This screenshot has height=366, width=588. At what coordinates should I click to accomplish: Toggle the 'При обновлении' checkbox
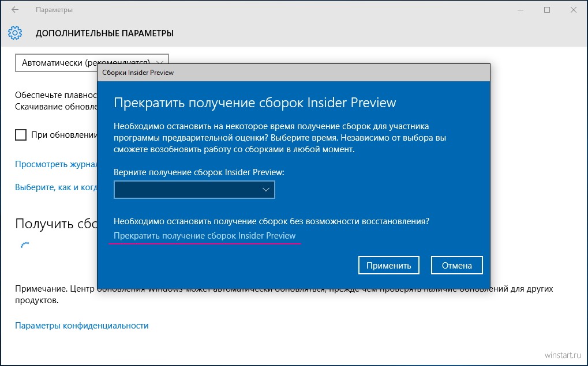[21, 135]
